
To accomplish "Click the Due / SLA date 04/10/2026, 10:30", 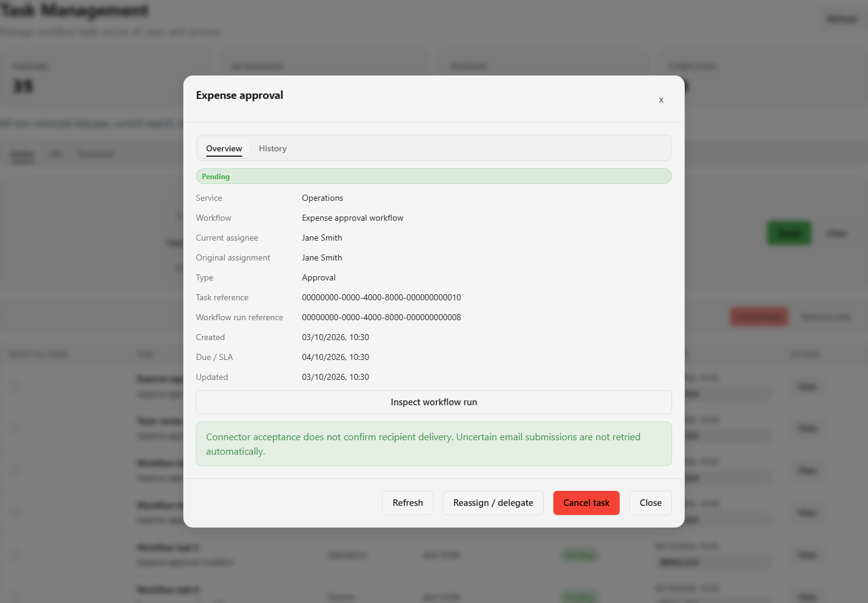I will click(x=336, y=357).
